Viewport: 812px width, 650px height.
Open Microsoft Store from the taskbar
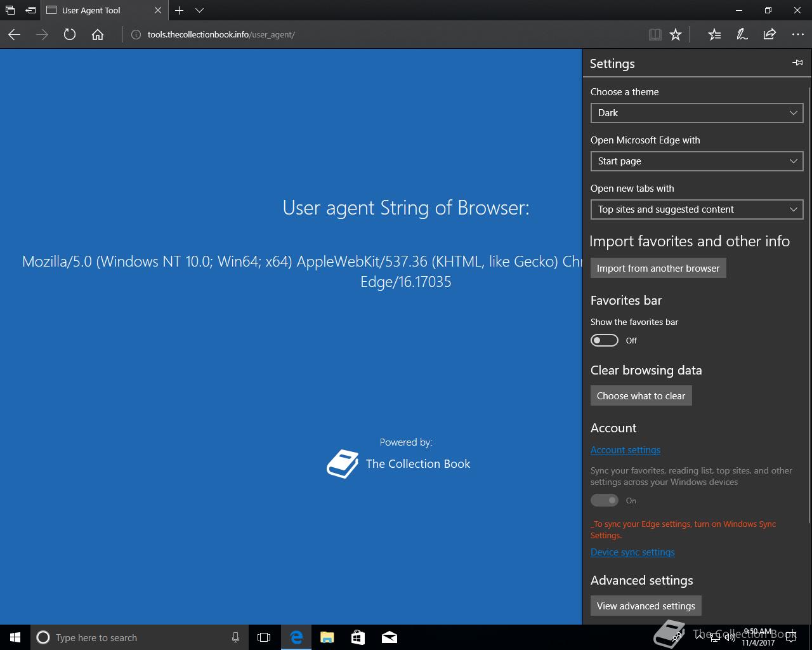[x=358, y=637]
